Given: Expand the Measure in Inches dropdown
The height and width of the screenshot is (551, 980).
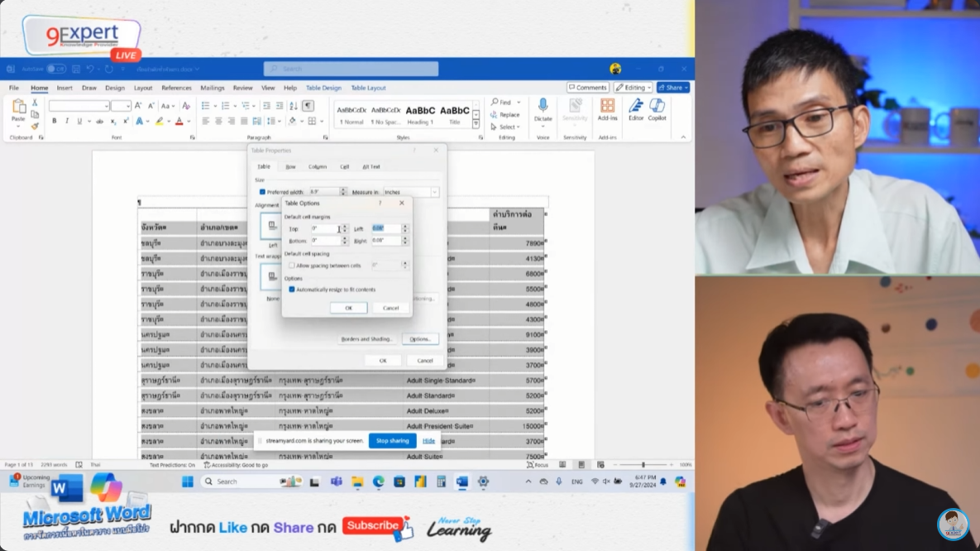Looking at the screenshot, I should [434, 192].
